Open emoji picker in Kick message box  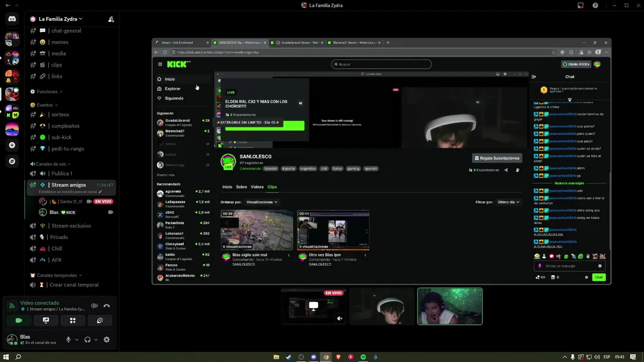(x=600, y=266)
